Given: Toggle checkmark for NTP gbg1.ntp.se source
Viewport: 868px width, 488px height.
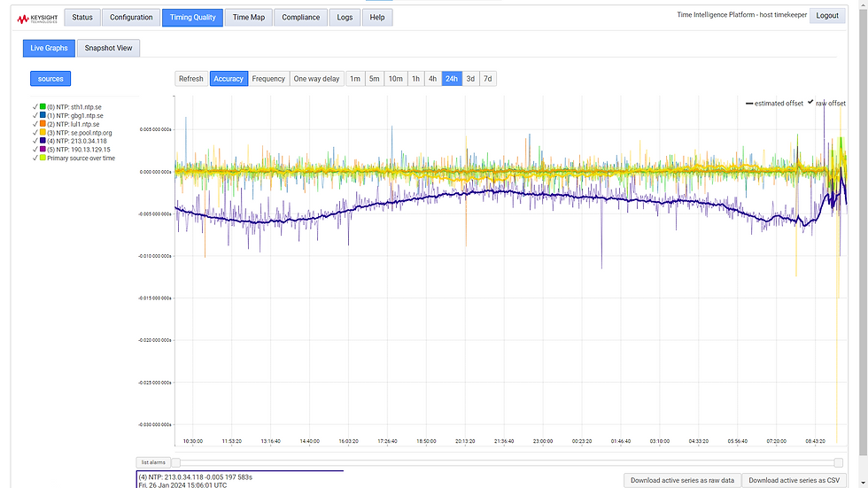Looking at the screenshot, I should click(35, 115).
